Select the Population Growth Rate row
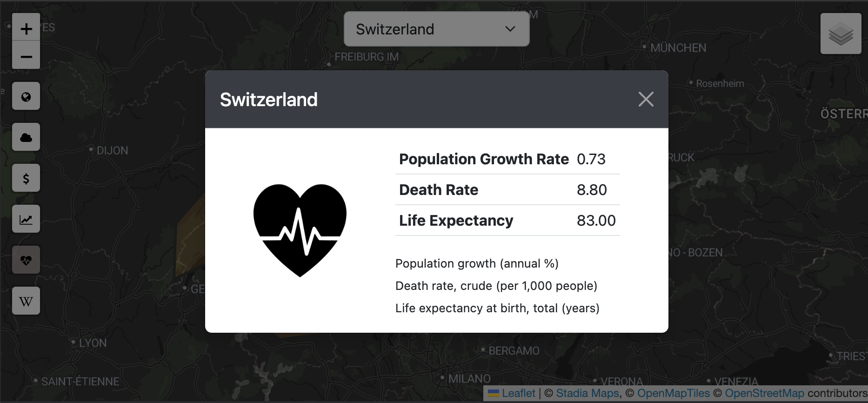This screenshot has width=868, height=403. (507, 159)
